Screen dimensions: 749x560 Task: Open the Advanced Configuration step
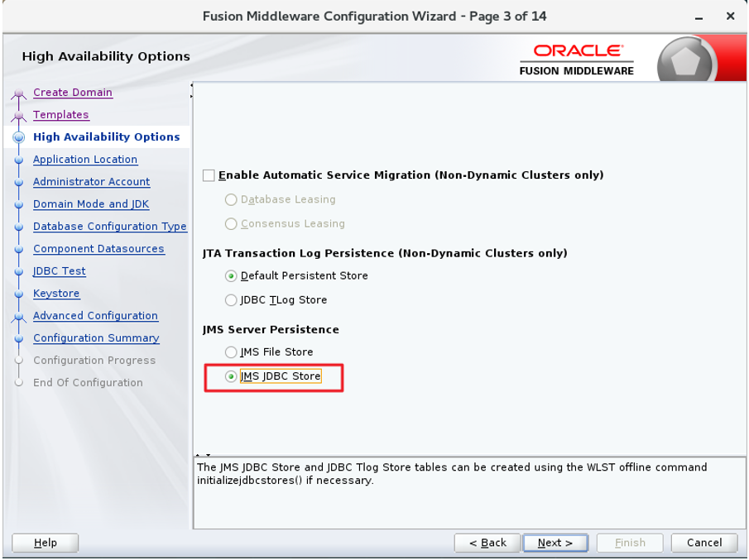pos(95,315)
